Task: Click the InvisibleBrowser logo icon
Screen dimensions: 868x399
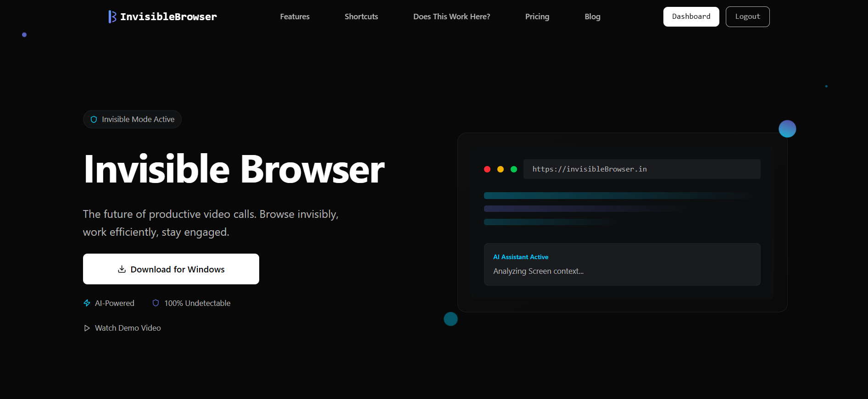Action: point(112,17)
